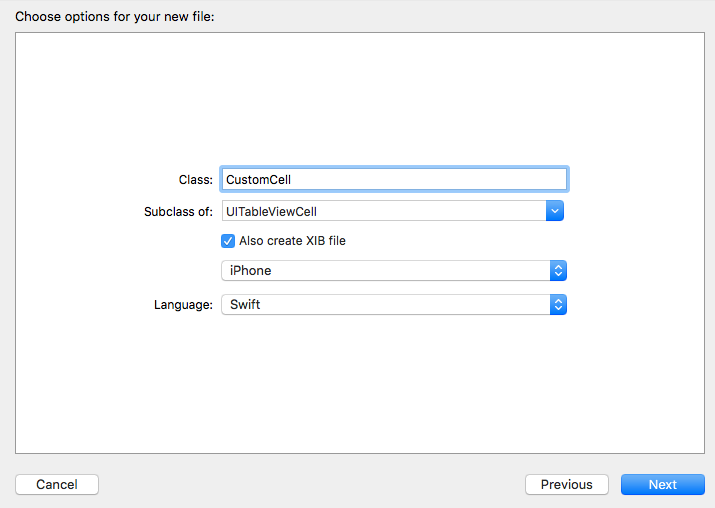Click the up-down arrows on the Swift selector
The image size is (715, 508).
tap(559, 304)
